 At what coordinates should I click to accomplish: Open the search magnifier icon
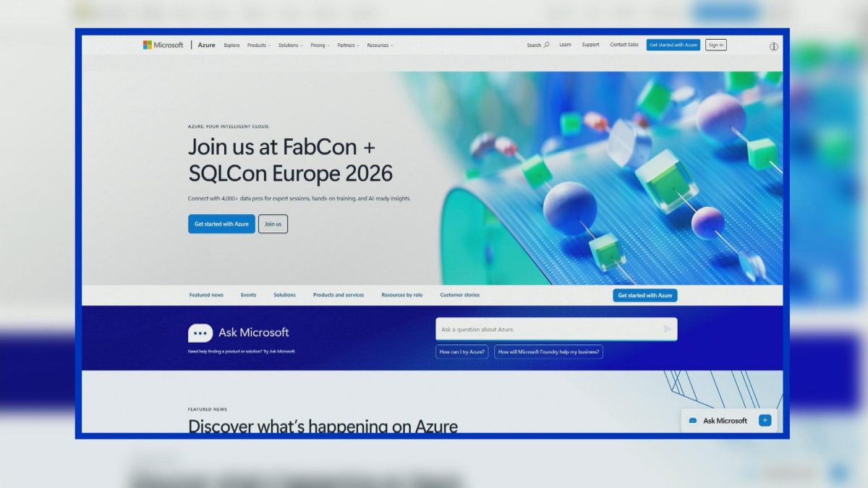(546, 45)
